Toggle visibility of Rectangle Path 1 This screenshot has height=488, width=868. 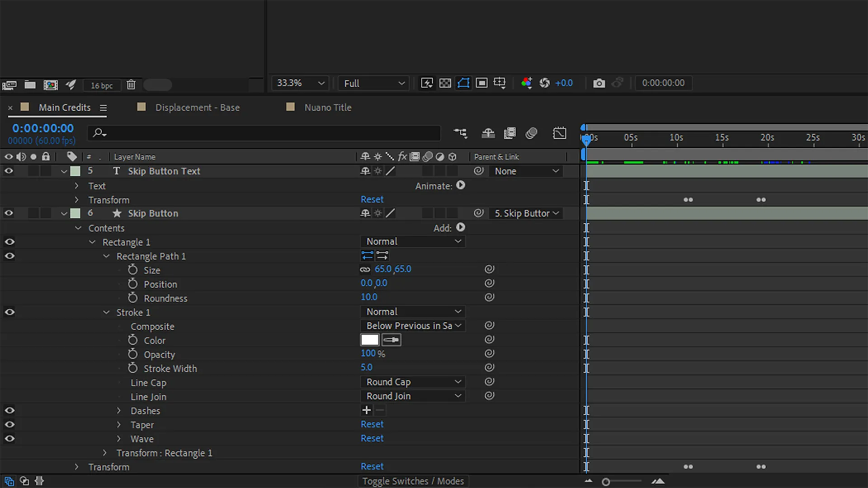[9, 256]
